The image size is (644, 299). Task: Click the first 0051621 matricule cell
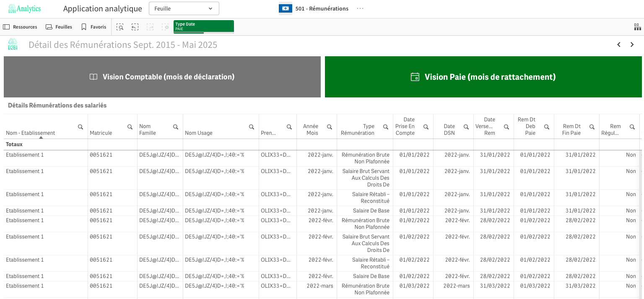click(x=101, y=155)
